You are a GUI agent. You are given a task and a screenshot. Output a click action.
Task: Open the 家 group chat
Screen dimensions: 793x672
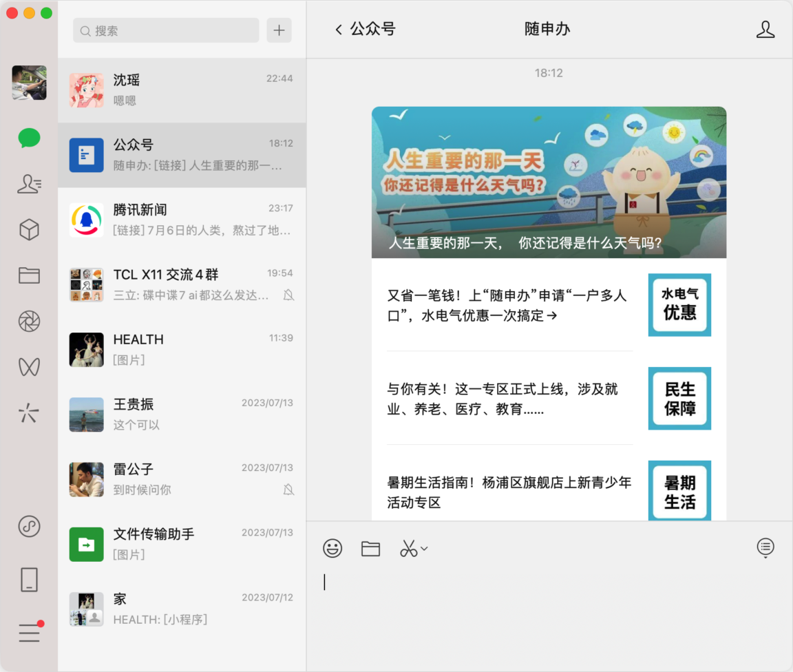[x=182, y=608]
